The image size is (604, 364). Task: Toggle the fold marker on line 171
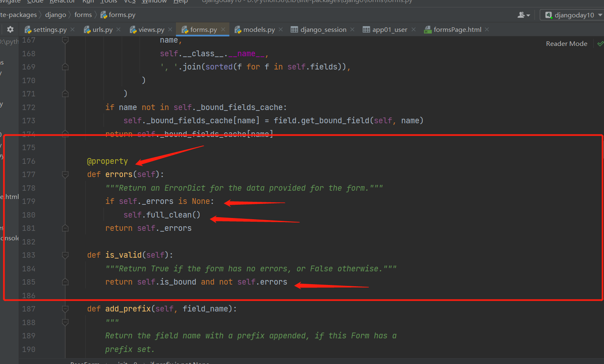pos(65,93)
